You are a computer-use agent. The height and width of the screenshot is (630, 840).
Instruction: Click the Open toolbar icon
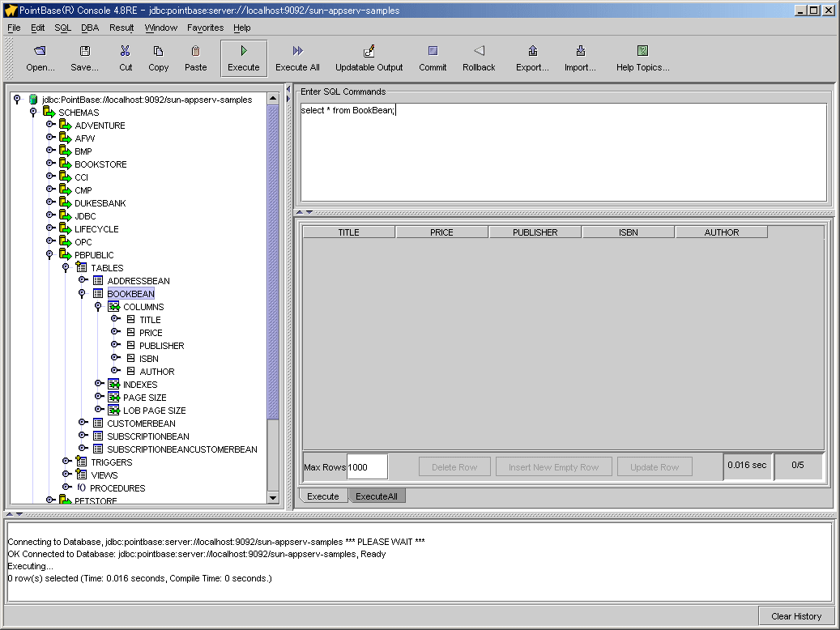[41, 51]
